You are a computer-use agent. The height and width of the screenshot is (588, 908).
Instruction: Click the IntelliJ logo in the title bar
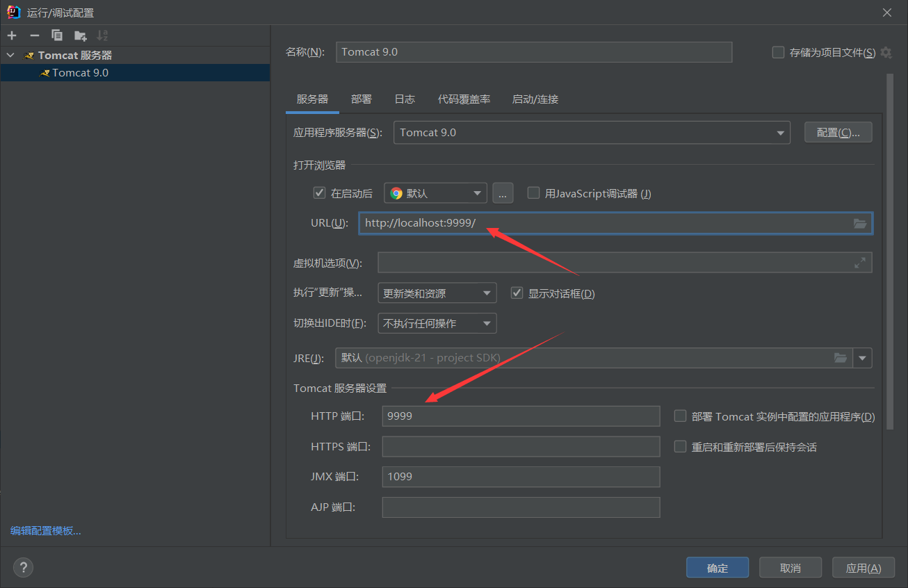pos(13,13)
